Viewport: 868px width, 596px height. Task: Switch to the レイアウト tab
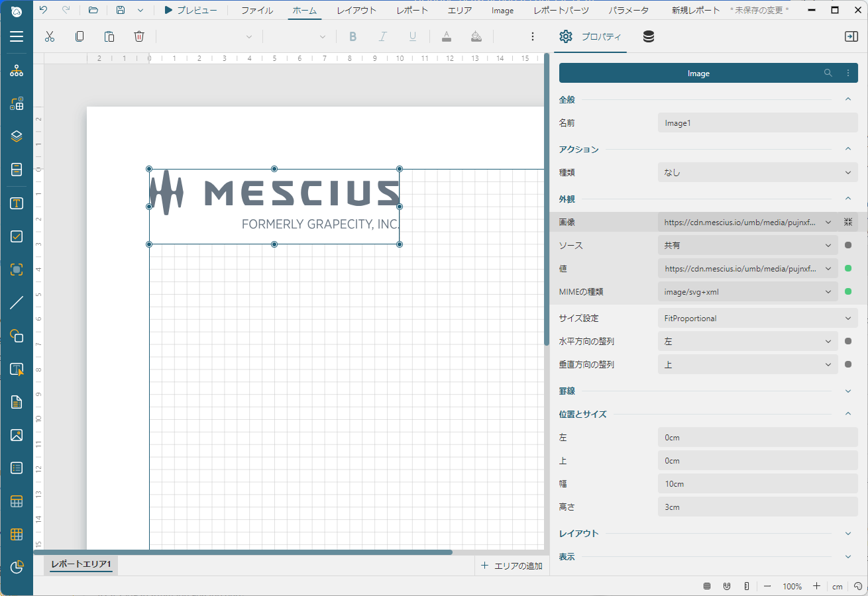(x=356, y=10)
